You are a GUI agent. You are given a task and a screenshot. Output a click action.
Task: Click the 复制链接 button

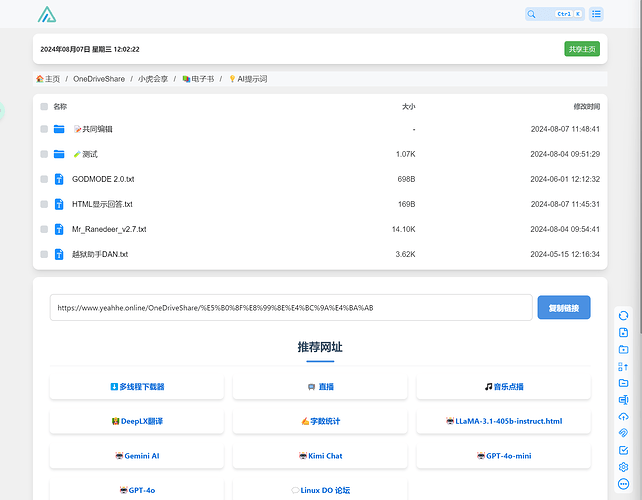point(564,308)
